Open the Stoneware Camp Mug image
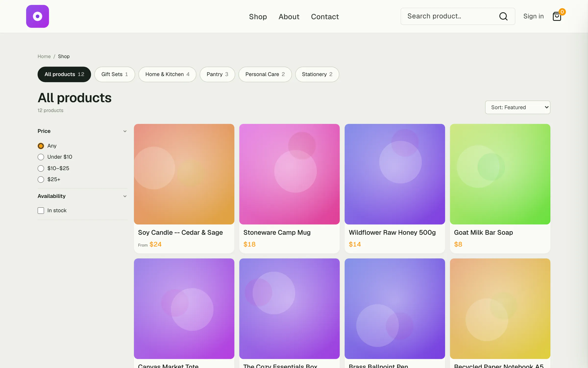 coord(289,174)
